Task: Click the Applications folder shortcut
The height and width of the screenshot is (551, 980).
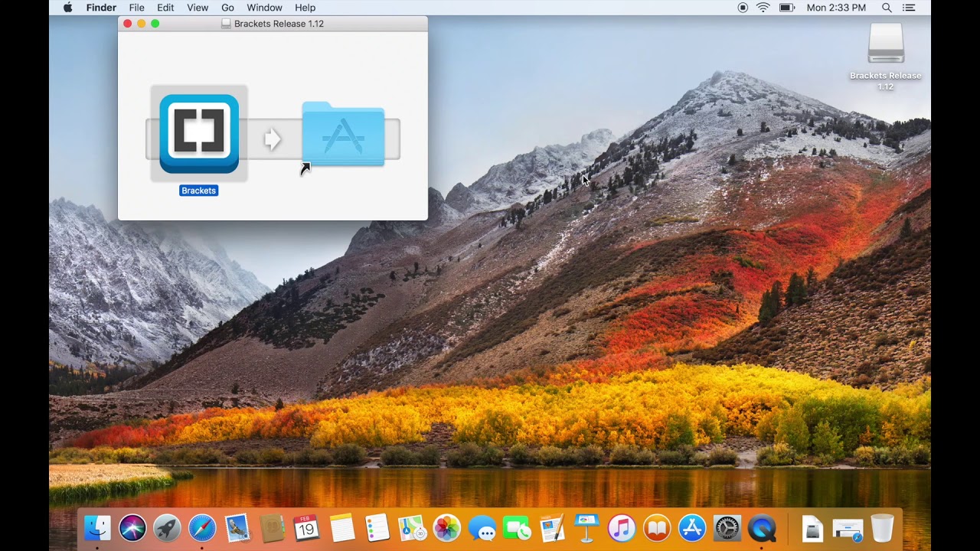Action: [343, 134]
